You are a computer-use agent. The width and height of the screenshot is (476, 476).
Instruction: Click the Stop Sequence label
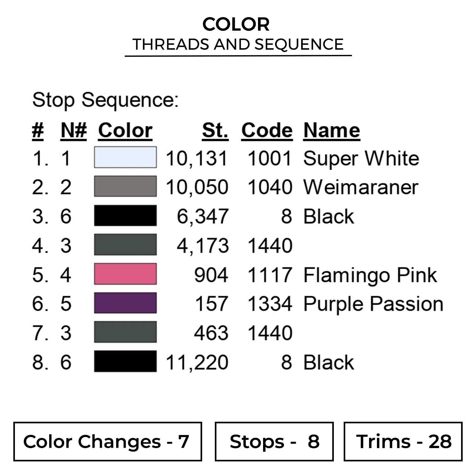point(105,100)
